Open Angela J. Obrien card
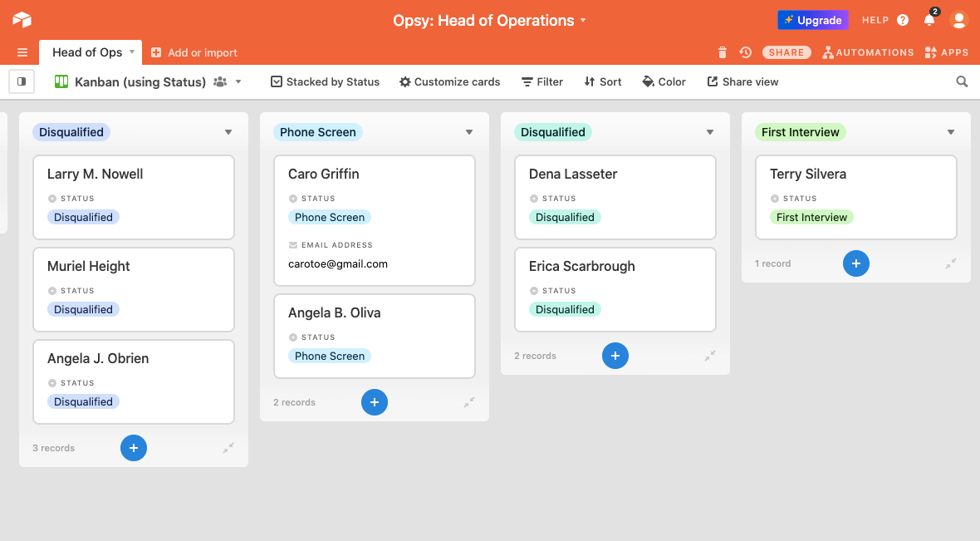Screen dimensions: 980x541 click(134, 381)
